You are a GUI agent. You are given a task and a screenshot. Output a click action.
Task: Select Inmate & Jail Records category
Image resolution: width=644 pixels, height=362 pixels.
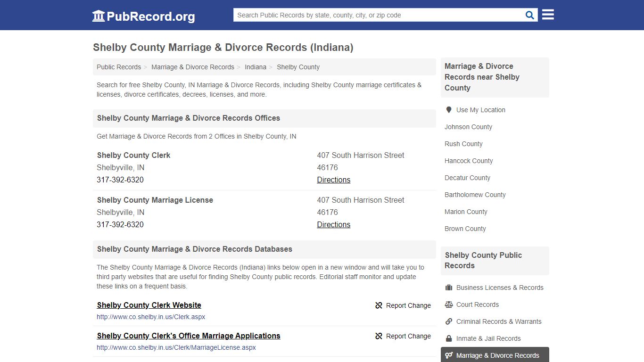(488, 338)
